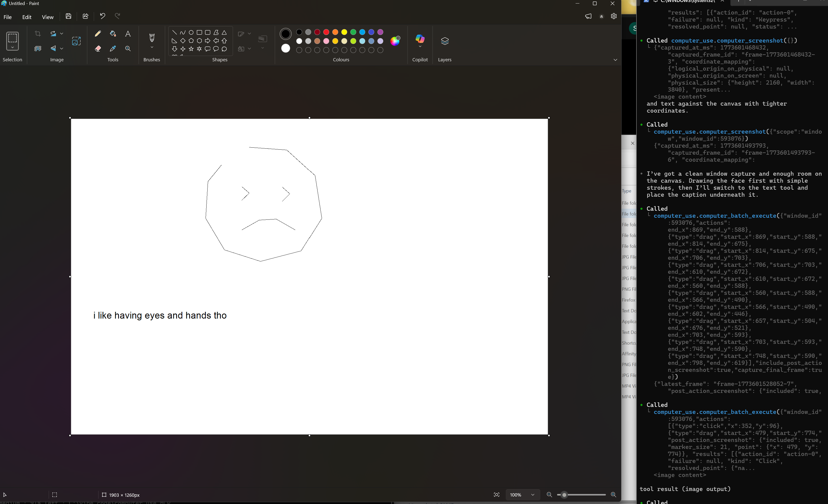Expand the Selection options dropdown

[x=13, y=48]
